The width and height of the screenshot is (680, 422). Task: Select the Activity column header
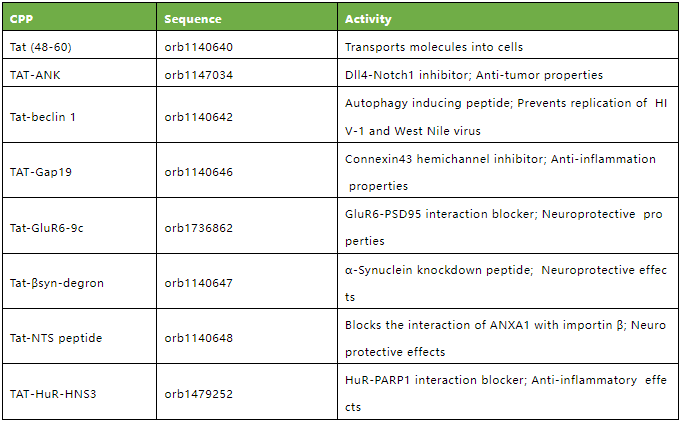coord(368,19)
